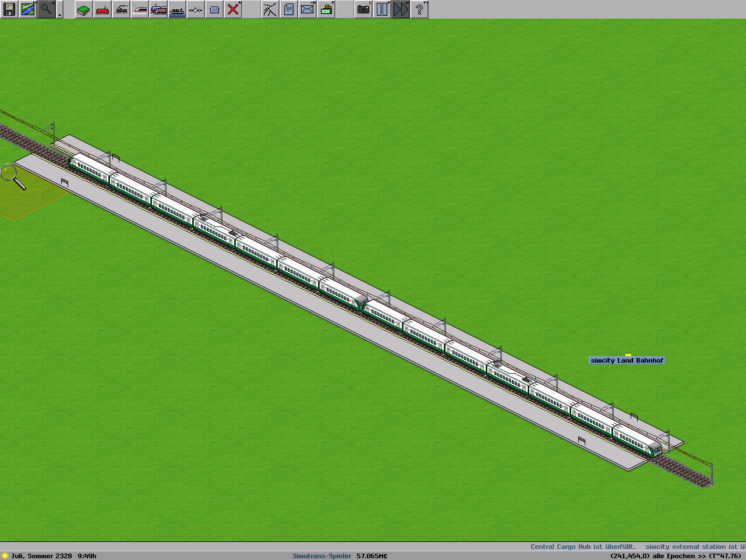The width and height of the screenshot is (746, 560).
Task: Select the red X remove tool
Action: (x=233, y=9)
